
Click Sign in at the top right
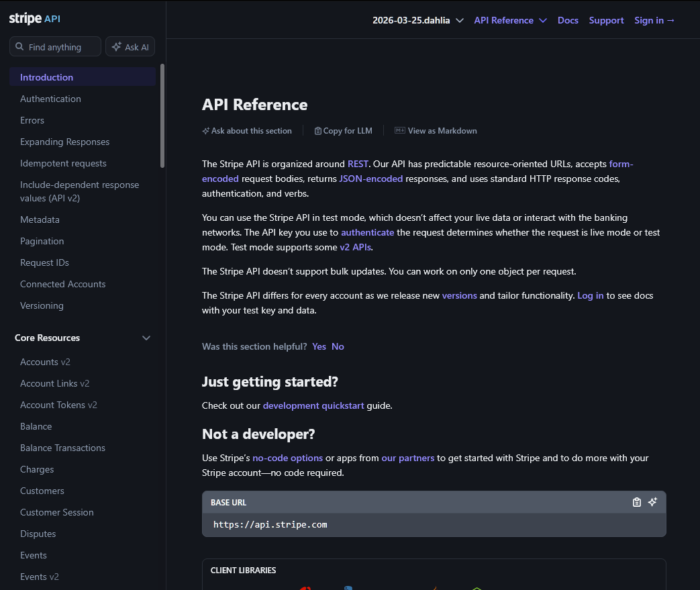(x=654, y=21)
